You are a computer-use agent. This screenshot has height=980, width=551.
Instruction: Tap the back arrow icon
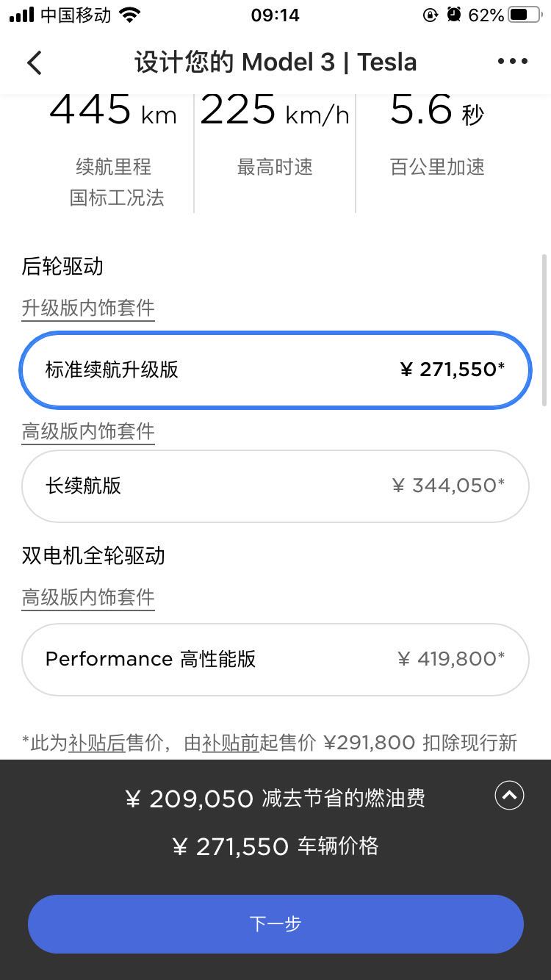(35, 62)
